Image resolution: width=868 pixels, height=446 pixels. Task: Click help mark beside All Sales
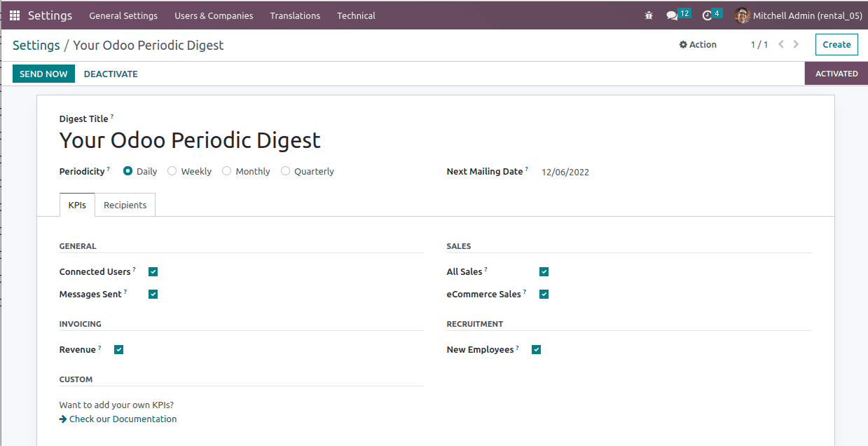pos(486,269)
